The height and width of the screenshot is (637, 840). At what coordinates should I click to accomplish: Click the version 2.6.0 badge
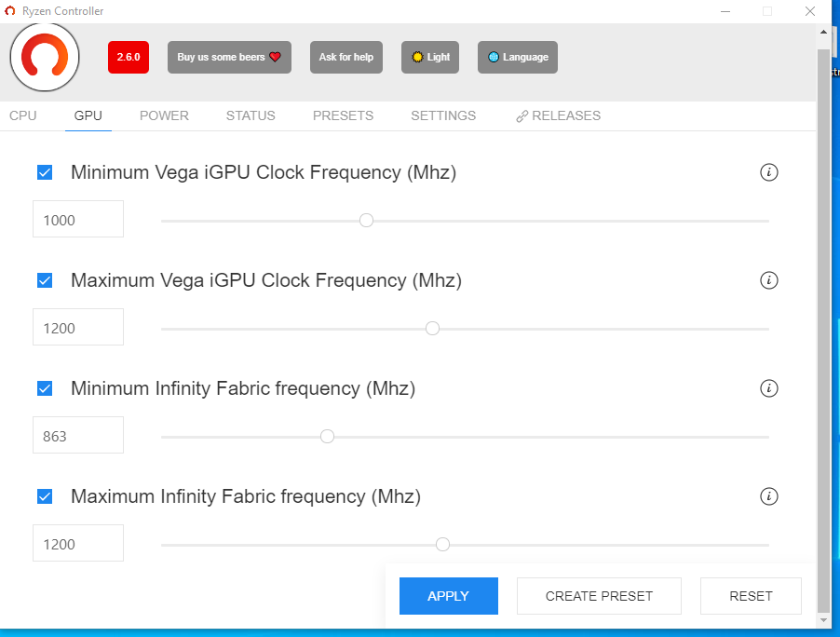[x=129, y=57]
